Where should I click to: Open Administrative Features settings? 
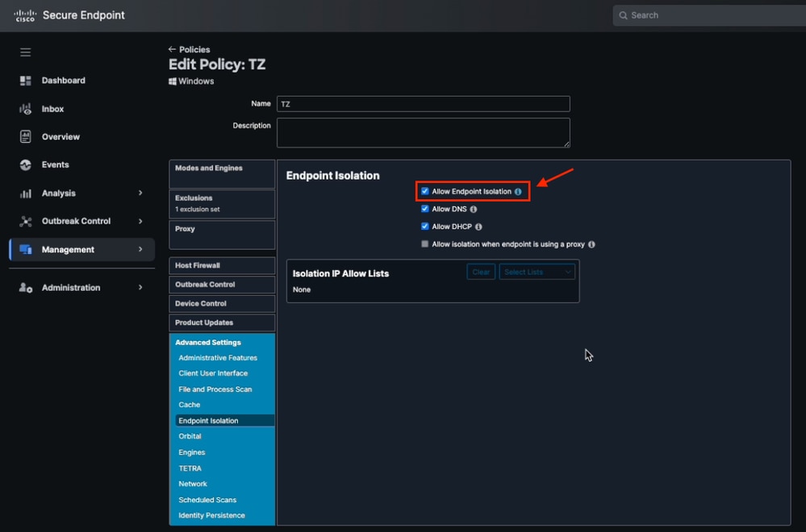218,358
